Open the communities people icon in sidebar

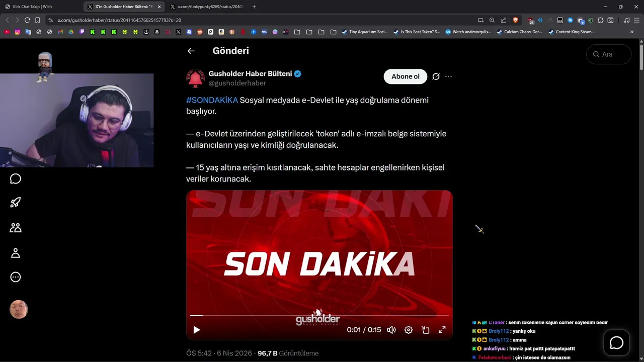pos(16,228)
